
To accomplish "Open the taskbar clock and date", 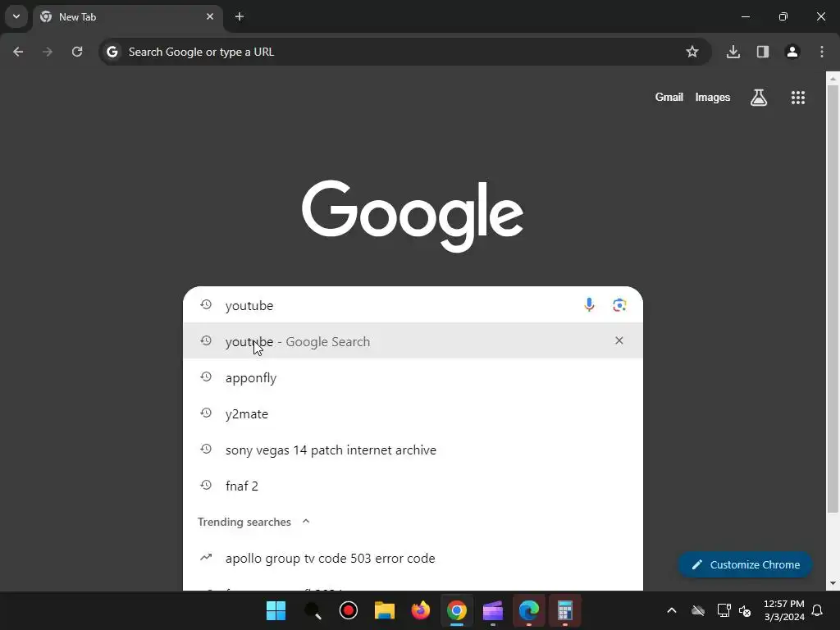I will pyautogui.click(x=784, y=610).
